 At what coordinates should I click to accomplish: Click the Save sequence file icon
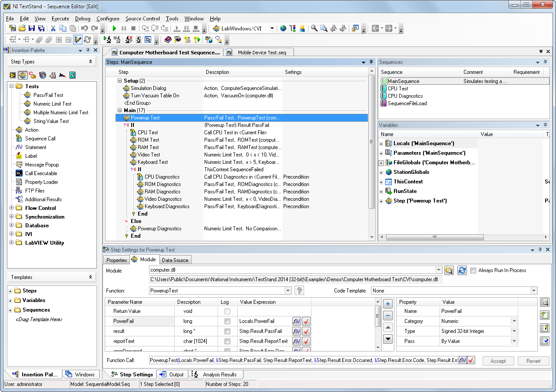[x=32, y=28]
